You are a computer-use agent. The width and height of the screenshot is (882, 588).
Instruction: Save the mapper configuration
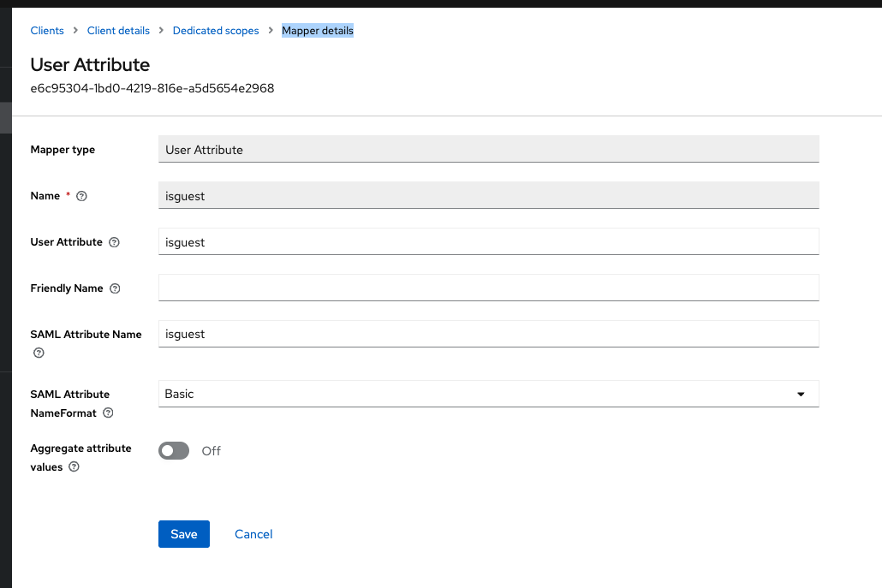tap(184, 534)
